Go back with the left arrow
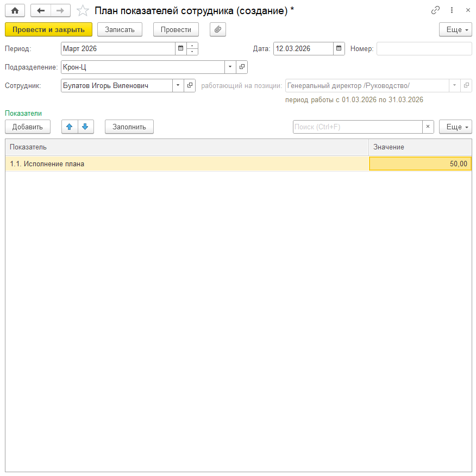 click(41, 10)
